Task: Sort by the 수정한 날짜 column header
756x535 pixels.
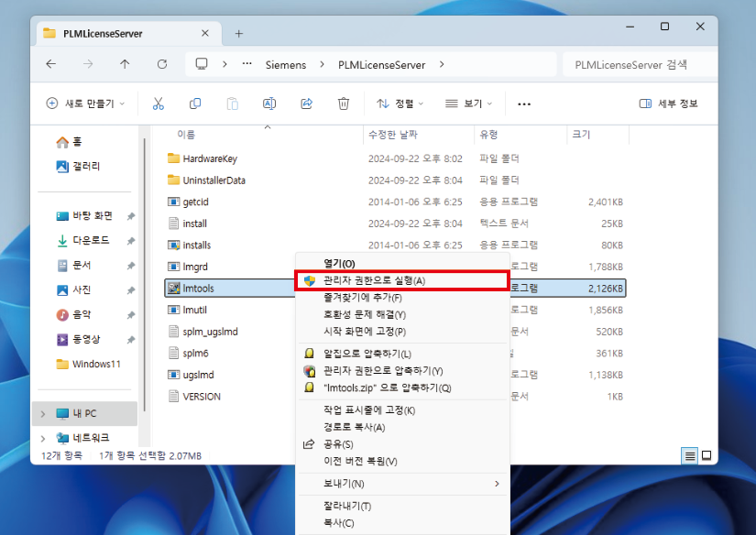Action: pyautogui.click(x=392, y=135)
